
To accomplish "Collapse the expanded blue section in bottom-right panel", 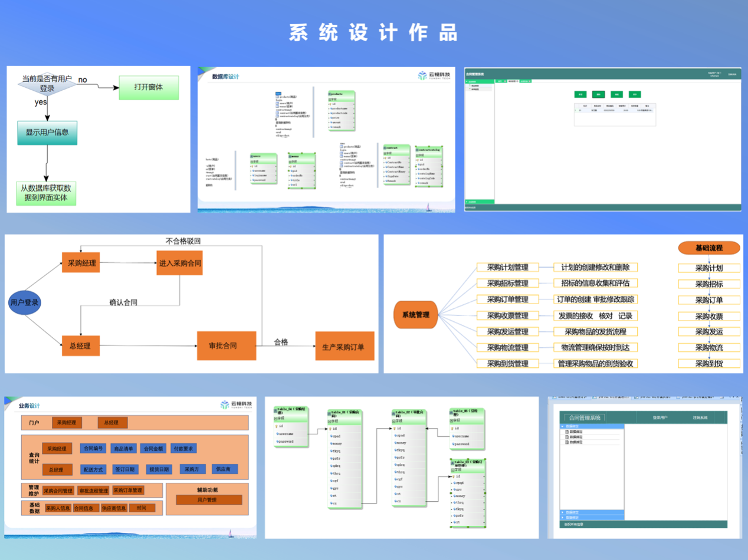I will (563, 426).
